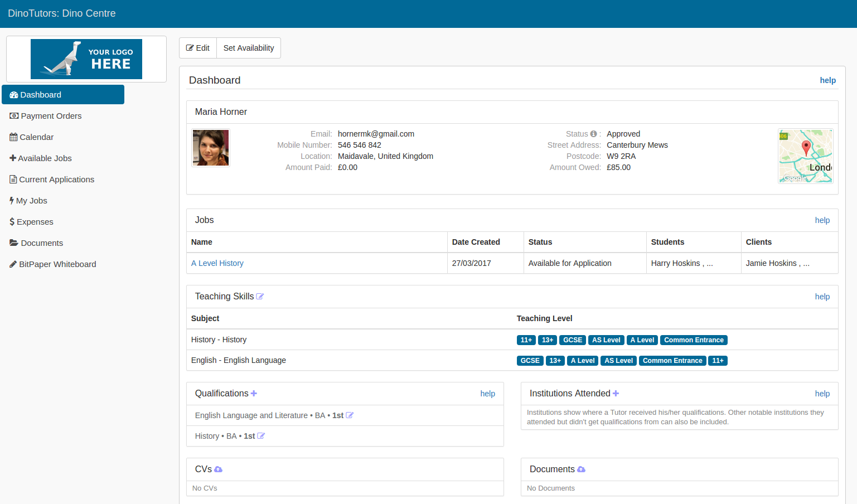The width and height of the screenshot is (857, 504).
Task: Click plus icon beside Institutions Attended
Action: 616,394
